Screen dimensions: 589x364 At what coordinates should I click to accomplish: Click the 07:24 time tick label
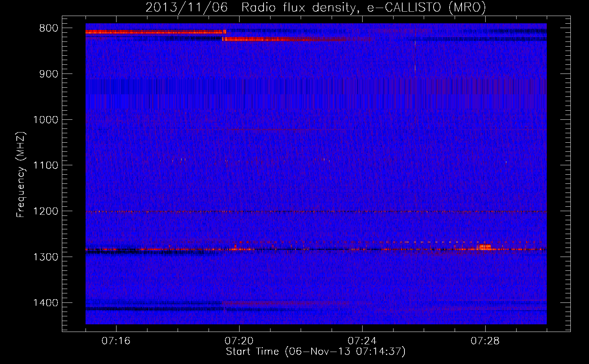click(x=362, y=341)
